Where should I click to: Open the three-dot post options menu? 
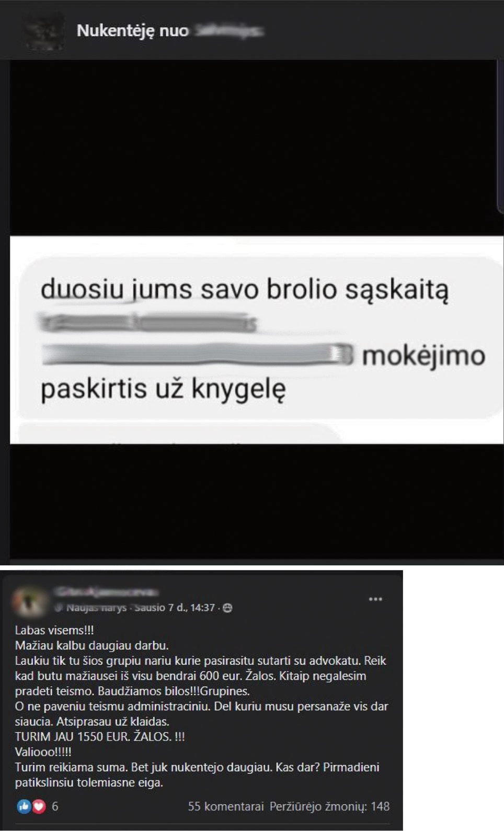375,599
